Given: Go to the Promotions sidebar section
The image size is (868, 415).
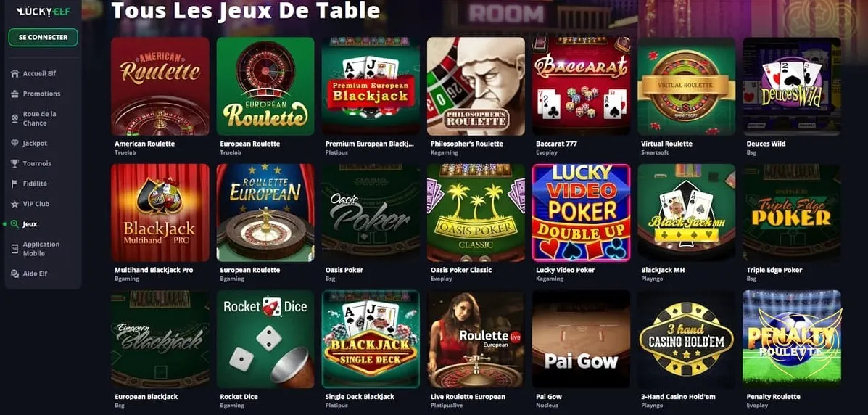Looking at the screenshot, I should (x=41, y=94).
